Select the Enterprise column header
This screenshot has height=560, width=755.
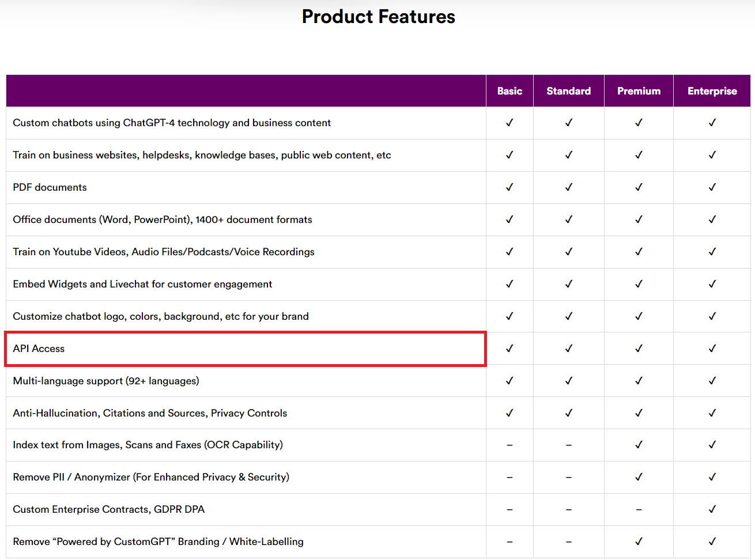tap(712, 90)
